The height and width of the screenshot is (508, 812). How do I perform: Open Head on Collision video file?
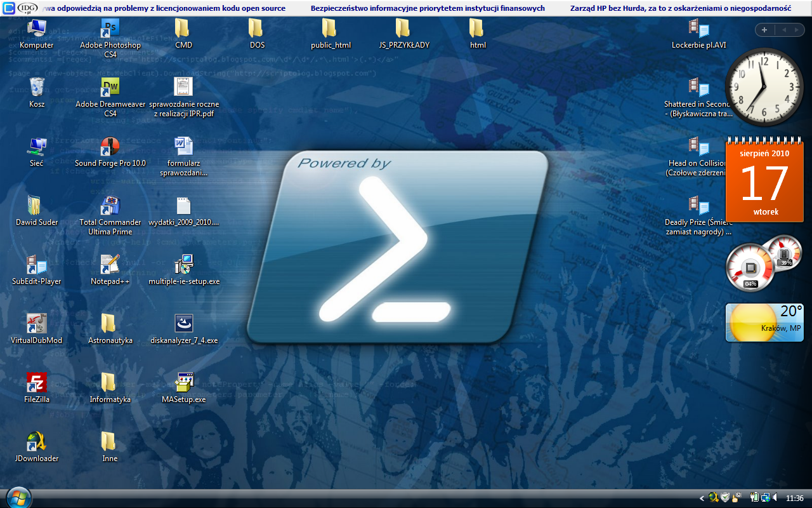[x=698, y=156]
